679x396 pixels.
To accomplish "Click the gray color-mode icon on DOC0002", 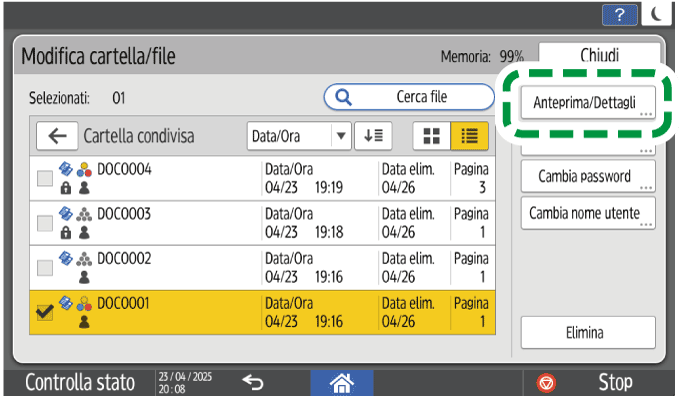I will click(84, 259).
